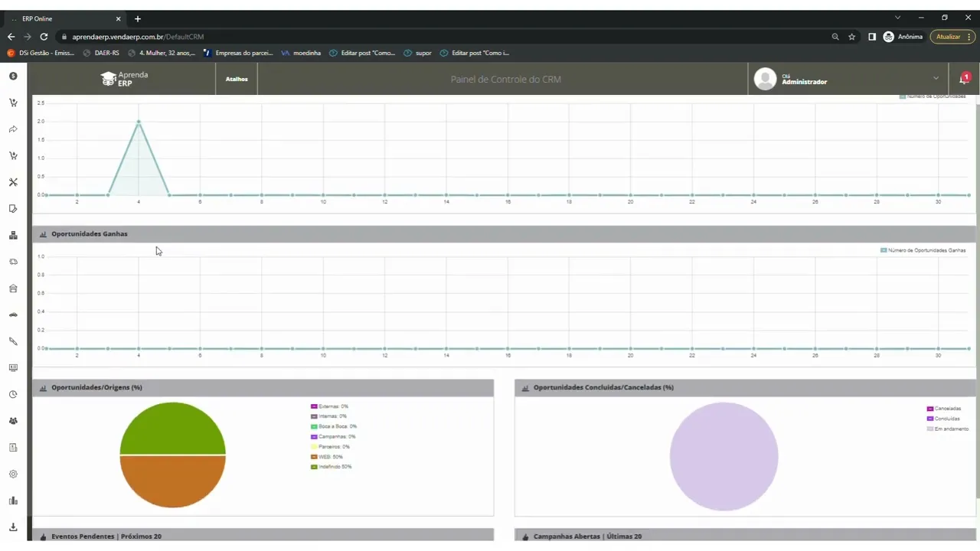Screen dimensions: 980x551
Task: Open the dollar coin finance icon in sidebar
Action: pyautogui.click(x=13, y=76)
